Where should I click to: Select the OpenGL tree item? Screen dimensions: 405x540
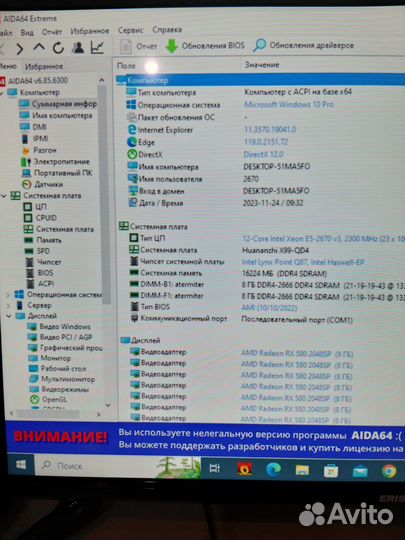click(54, 400)
